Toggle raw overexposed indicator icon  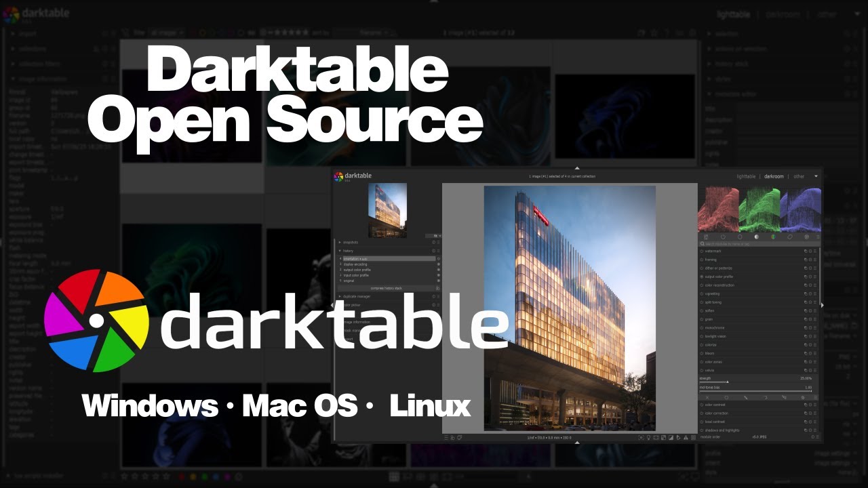(656, 437)
